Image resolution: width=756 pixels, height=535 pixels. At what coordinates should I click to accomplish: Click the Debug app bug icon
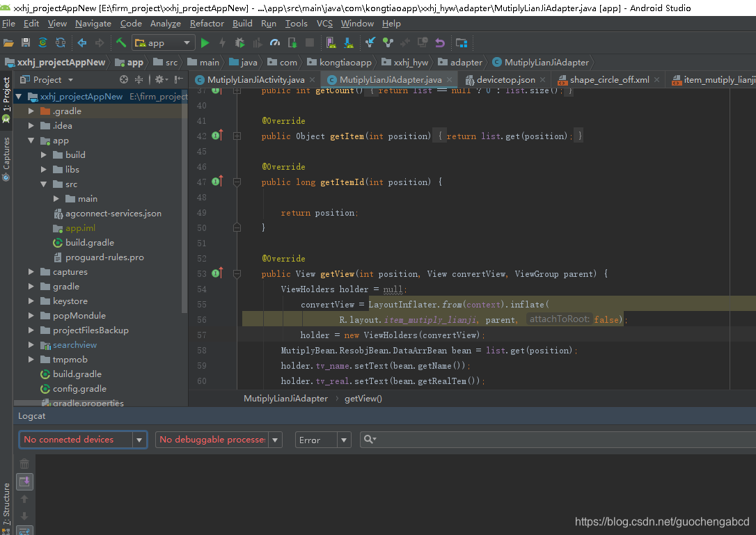coord(239,43)
